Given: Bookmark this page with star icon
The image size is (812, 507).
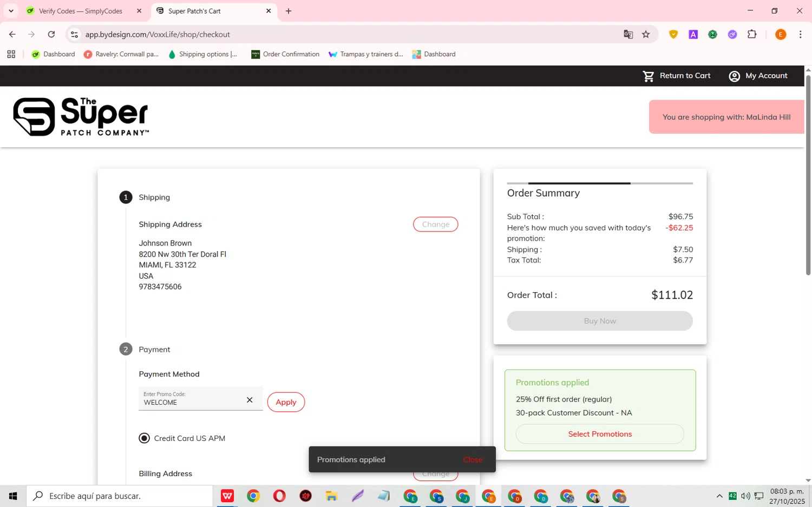Looking at the screenshot, I should tap(646, 34).
